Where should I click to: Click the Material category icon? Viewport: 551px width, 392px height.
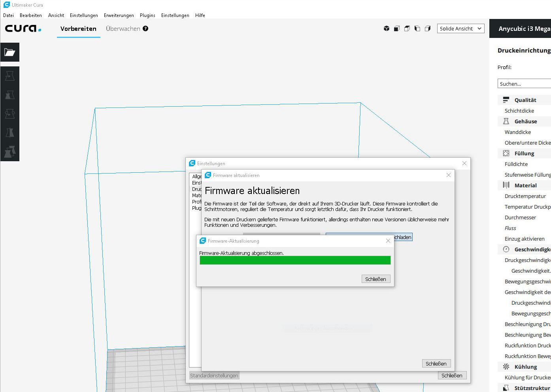click(506, 185)
